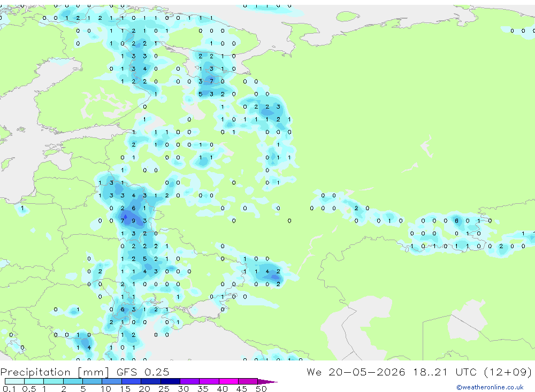Image resolution: width=535 pixels, height=392 pixels.
Task: Click the '45' legend scale label
Action: tap(242, 389)
